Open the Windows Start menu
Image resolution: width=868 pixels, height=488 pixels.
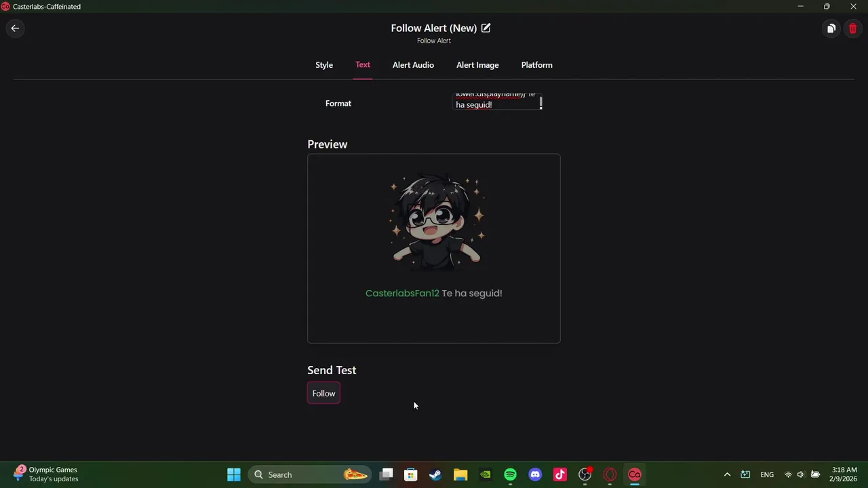point(234,474)
